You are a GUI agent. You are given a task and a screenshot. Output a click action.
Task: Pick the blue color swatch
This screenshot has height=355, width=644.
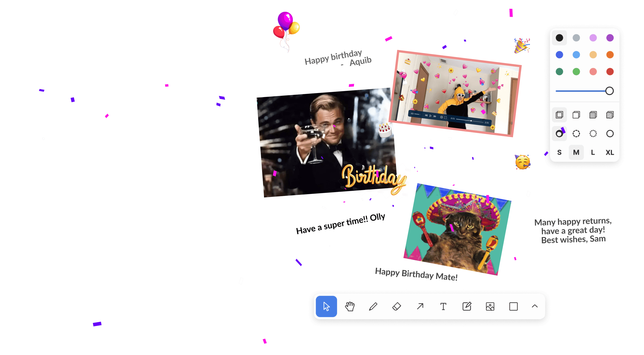click(559, 55)
